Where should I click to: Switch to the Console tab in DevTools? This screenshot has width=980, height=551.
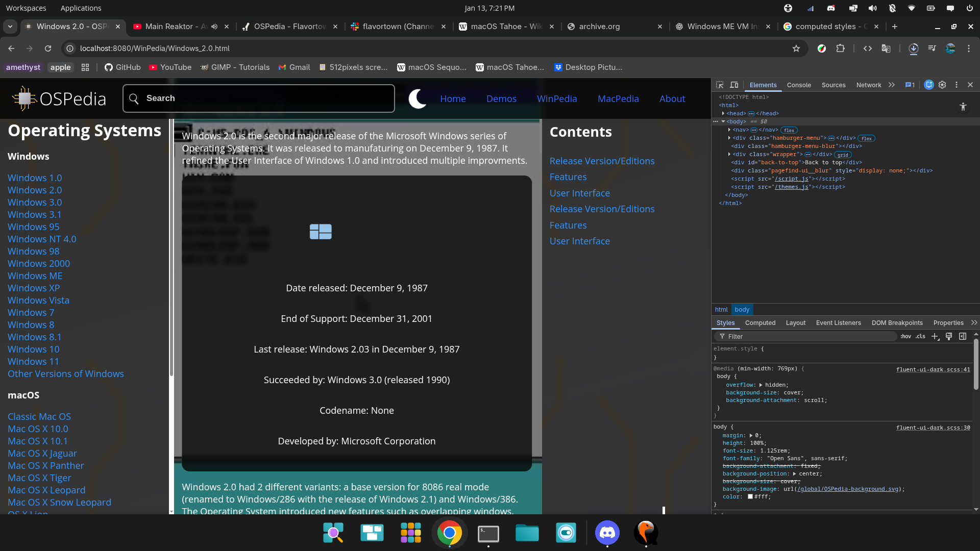tap(798, 85)
